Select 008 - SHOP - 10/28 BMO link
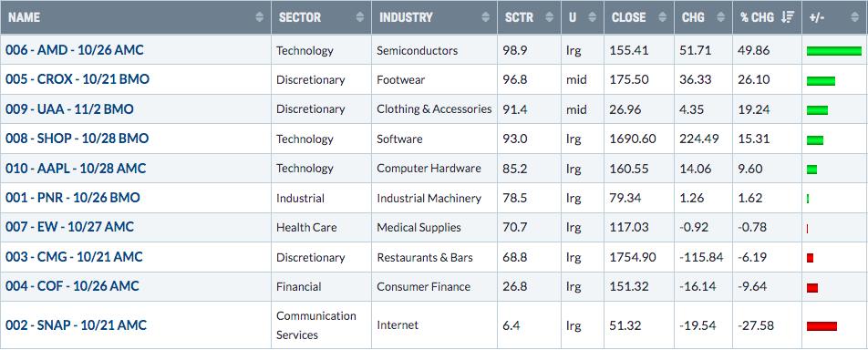Screen dimensions: 868x350 (x=77, y=139)
